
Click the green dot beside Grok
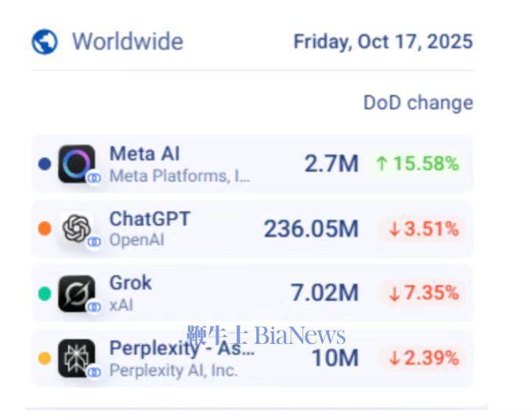click(44, 294)
